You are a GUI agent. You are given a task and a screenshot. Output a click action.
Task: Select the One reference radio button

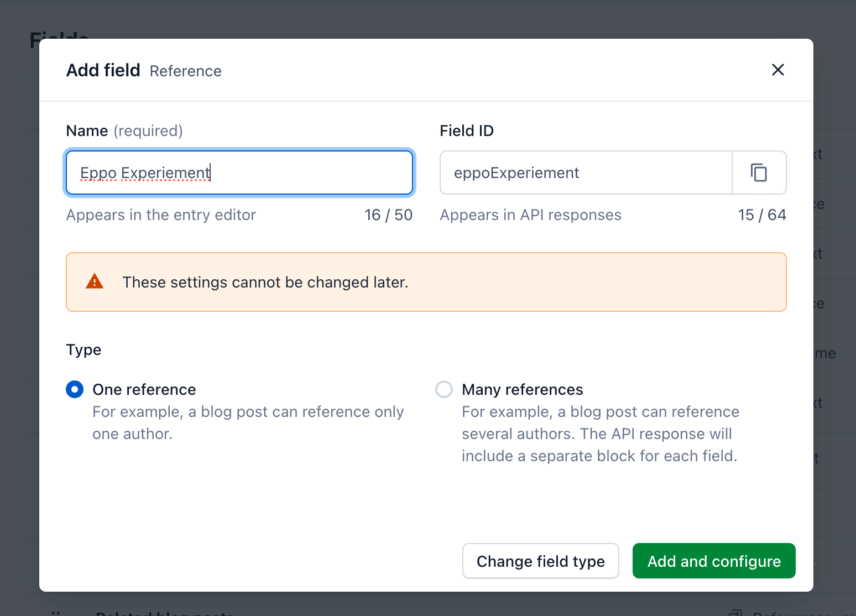pyautogui.click(x=75, y=389)
